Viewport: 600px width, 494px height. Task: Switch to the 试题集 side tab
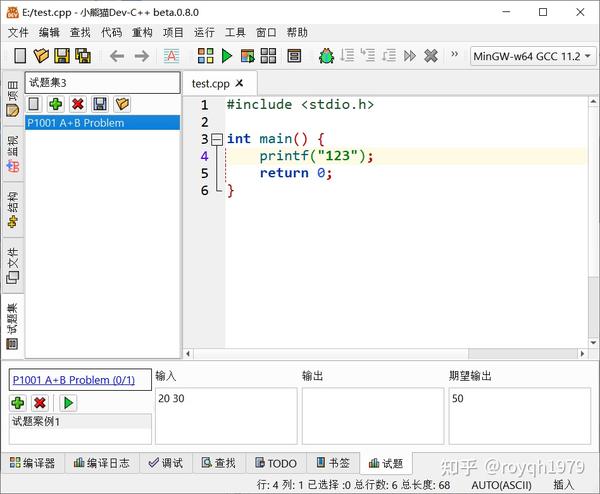tap(13, 326)
